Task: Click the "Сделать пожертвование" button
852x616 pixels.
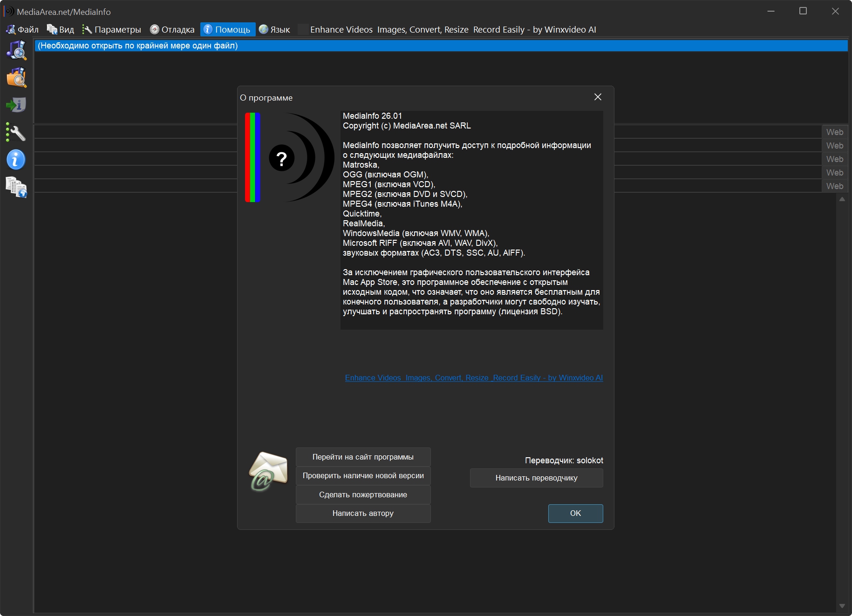Action: (363, 494)
